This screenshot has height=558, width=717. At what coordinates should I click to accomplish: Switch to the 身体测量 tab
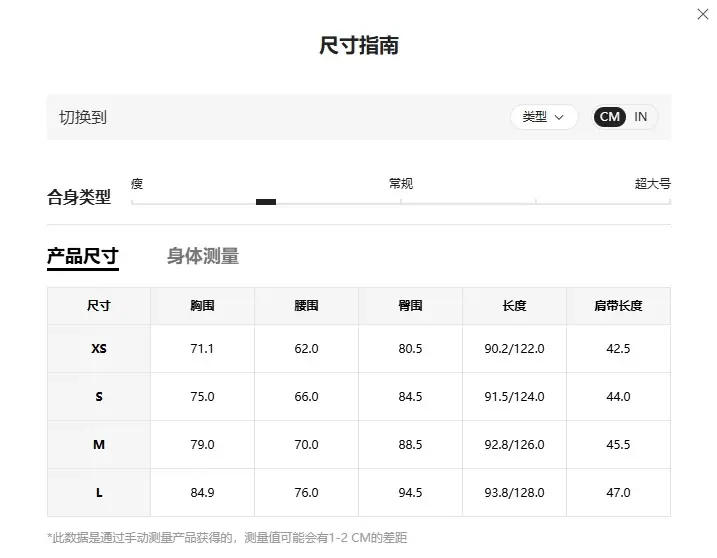point(203,256)
